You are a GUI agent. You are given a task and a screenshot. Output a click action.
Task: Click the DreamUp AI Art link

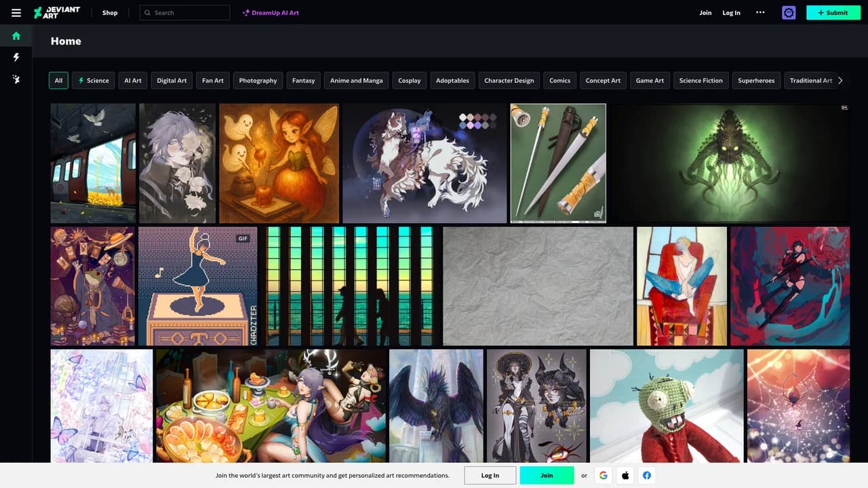coord(271,13)
